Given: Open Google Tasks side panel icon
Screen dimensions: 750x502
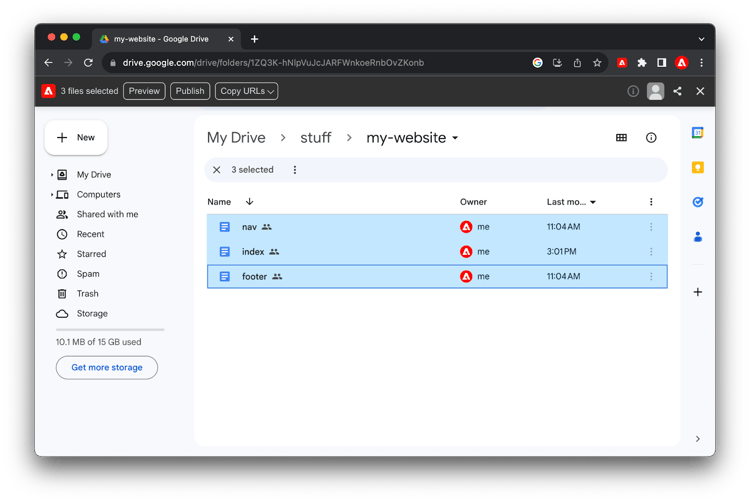Looking at the screenshot, I should point(698,202).
